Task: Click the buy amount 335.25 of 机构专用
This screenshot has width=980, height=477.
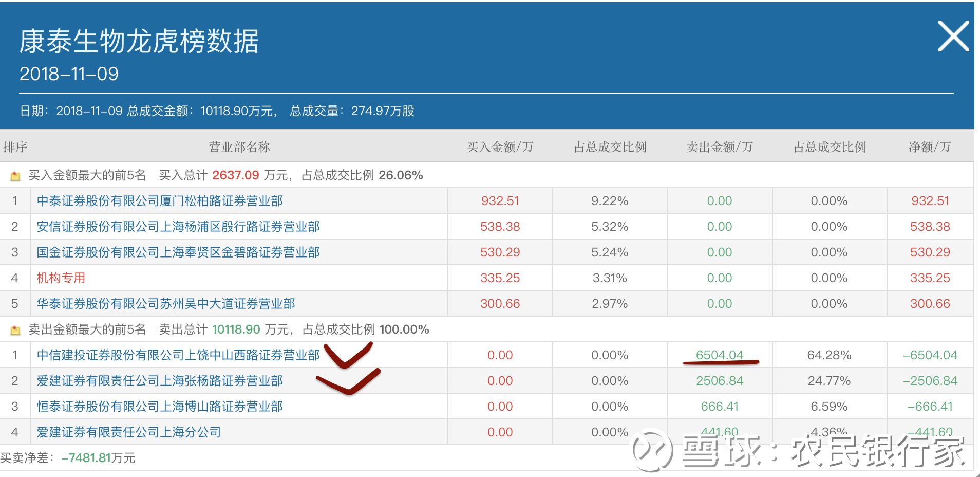Action: pyautogui.click(x=500, y=278)
